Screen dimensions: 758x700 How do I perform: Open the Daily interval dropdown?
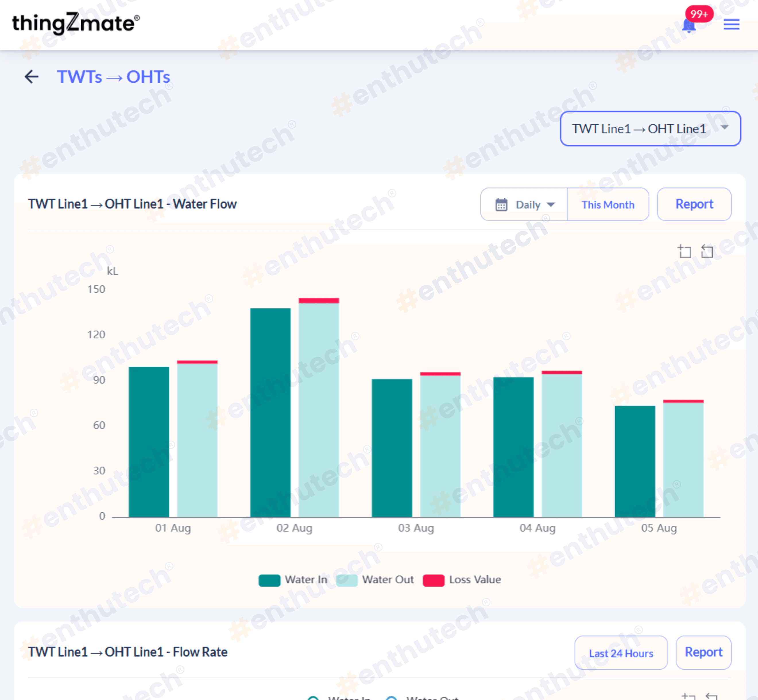pos(524,205)
